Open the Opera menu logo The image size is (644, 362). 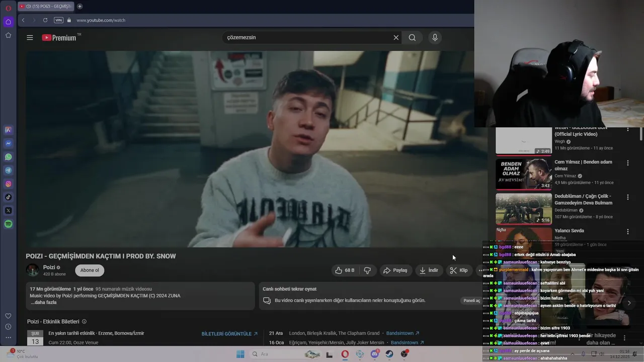8,8
